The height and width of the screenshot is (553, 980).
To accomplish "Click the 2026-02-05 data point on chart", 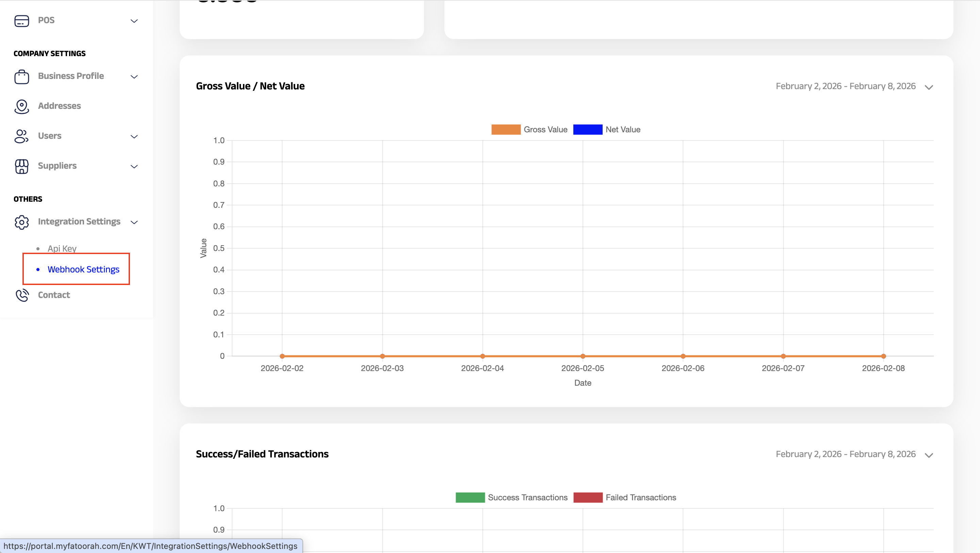I will pos(583,356).
